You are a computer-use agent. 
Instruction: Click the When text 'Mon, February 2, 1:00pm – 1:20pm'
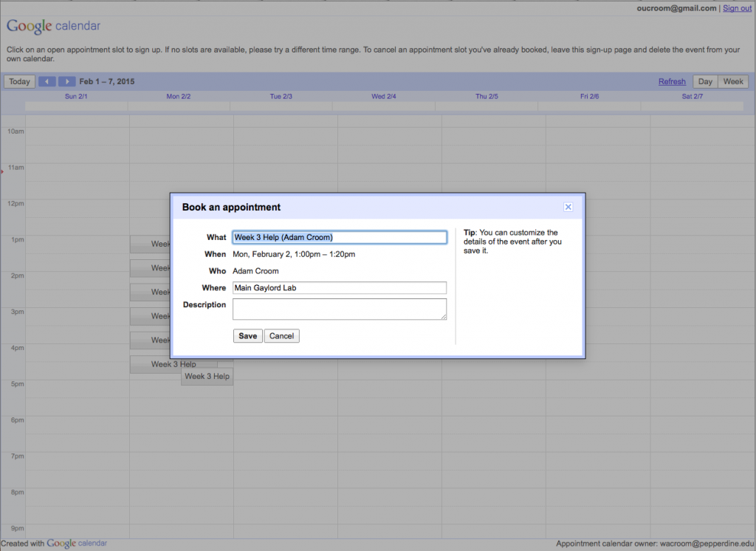point(294,254)
